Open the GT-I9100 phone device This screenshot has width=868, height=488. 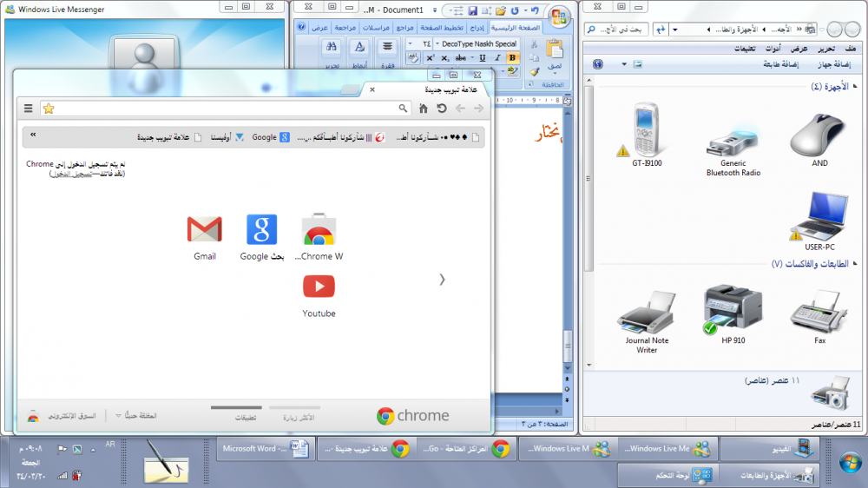(x=647, y=129)
